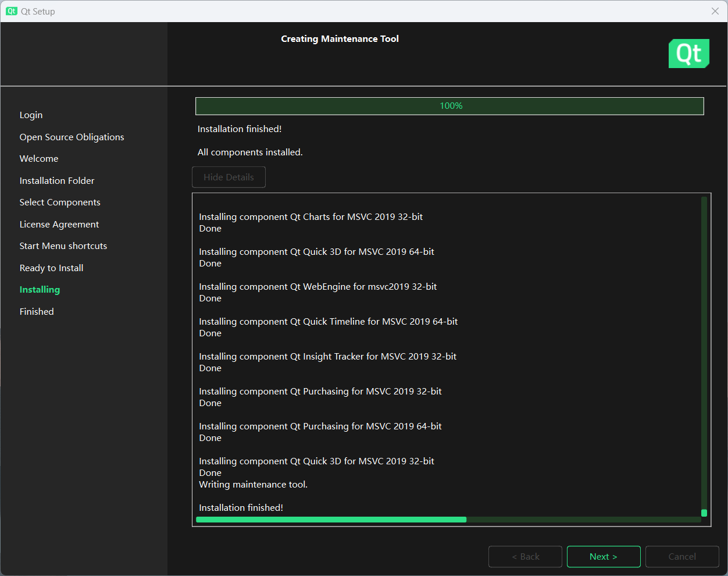The image size is (728, 576).
Task: Select the Login step in sidebar
Action: (x=31, y=115)
